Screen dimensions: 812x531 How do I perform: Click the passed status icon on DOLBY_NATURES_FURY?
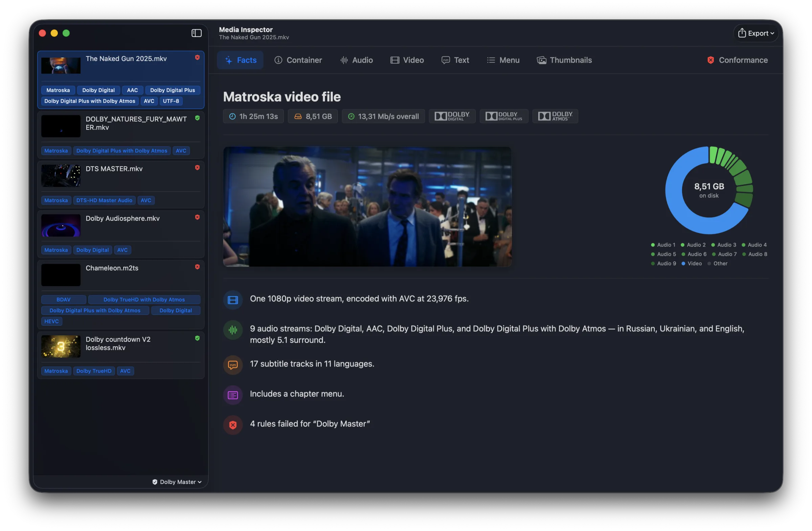[x=197, y=118]
